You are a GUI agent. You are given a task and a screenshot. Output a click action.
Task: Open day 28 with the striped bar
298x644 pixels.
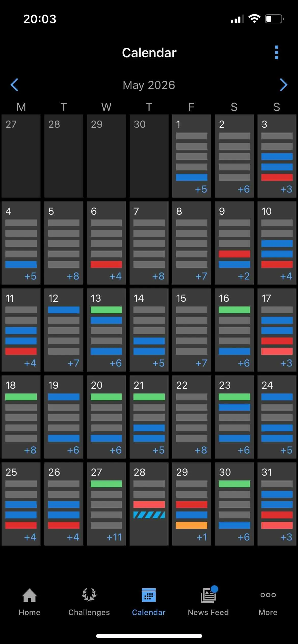(x=149, y=504)
